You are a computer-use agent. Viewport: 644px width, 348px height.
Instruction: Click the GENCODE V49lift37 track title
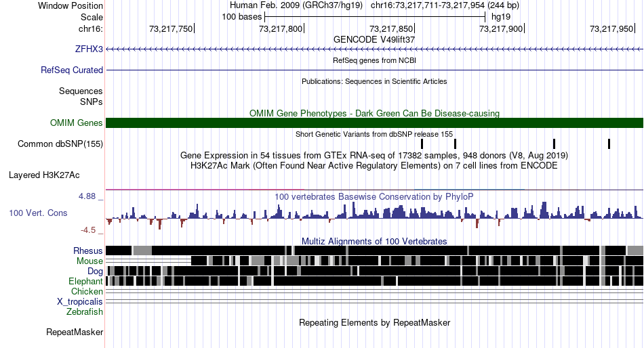(374, 39)
